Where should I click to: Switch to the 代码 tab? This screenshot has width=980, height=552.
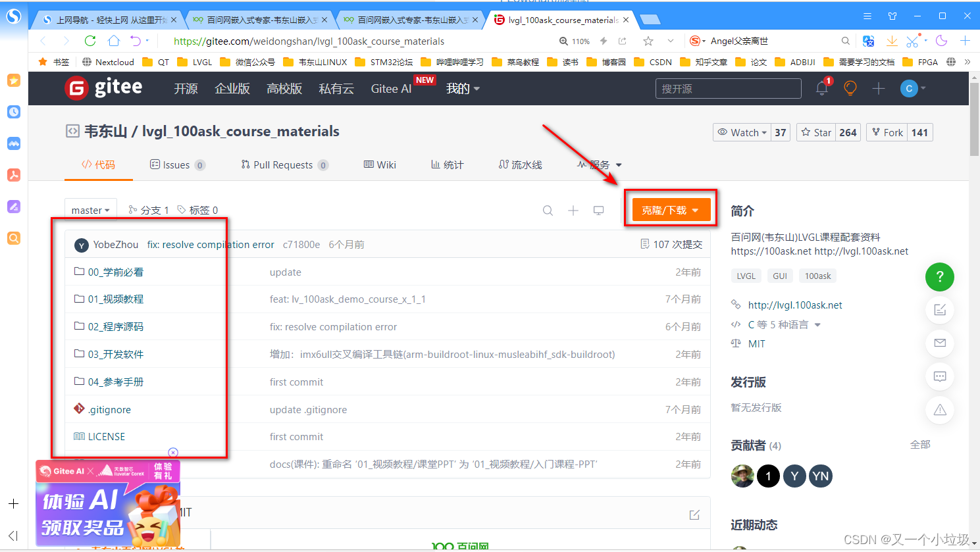98,164
